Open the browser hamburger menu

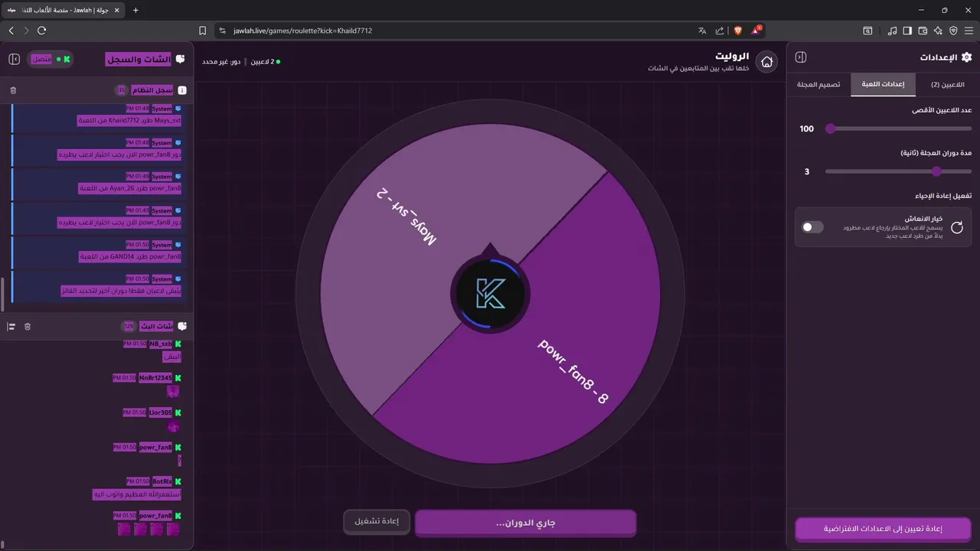[x=969, y=31]
